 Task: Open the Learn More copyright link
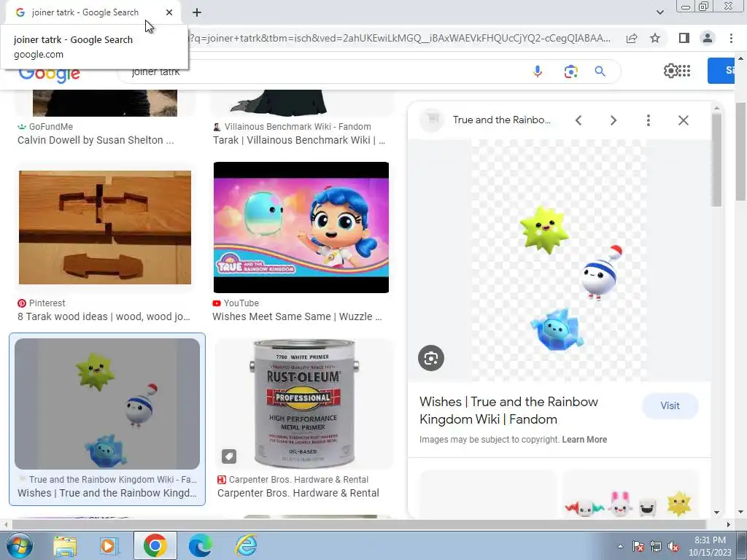pos(584,440)
